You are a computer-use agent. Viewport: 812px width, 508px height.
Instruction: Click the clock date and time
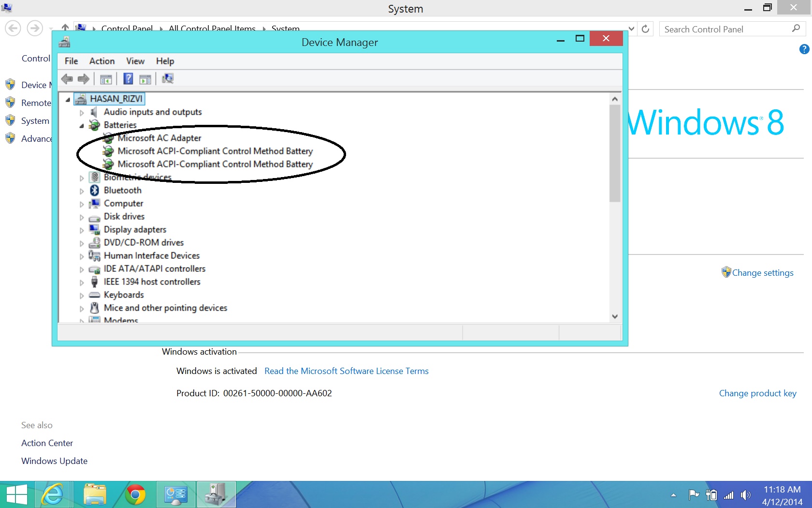tap(782, 495)
